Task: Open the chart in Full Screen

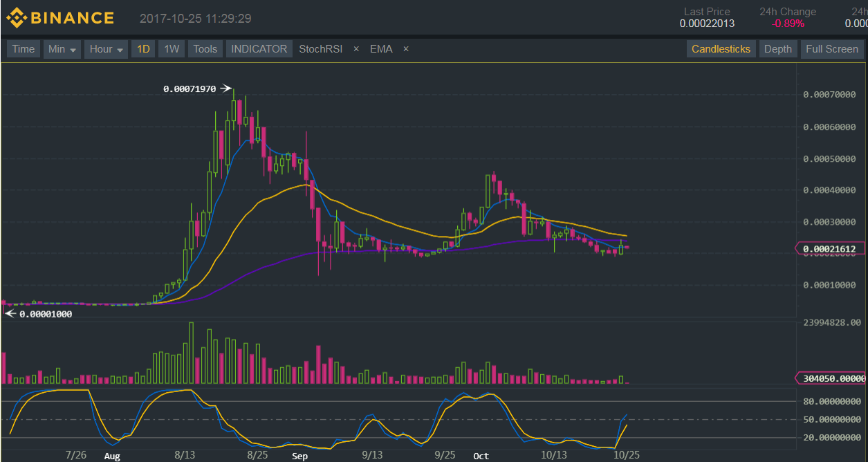Action: (x=832, y=49)
